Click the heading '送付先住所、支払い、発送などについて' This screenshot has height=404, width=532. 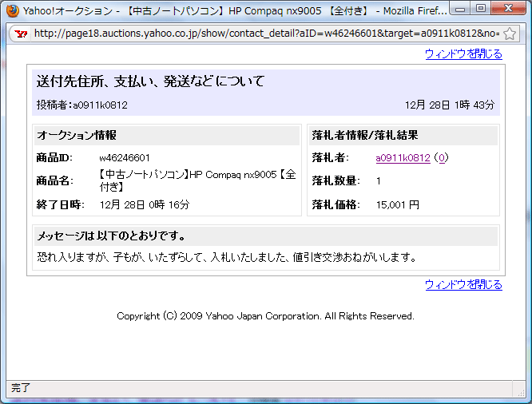pos(150,81)
